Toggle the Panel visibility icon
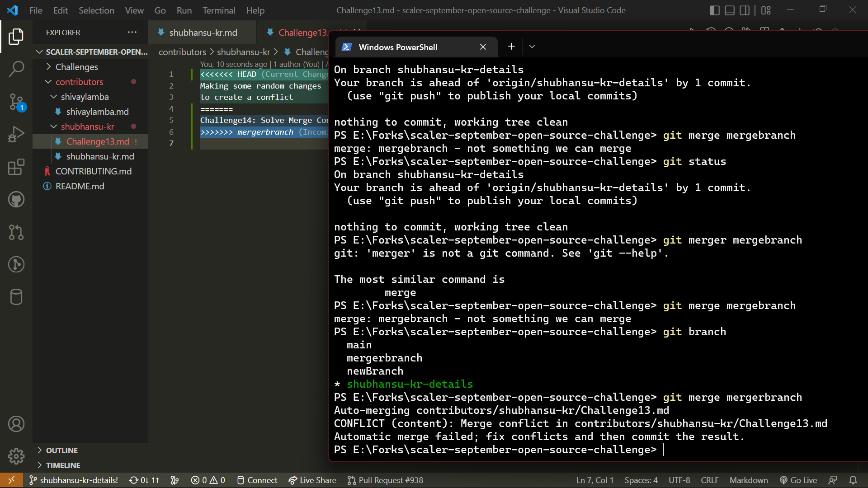 tap(729, 10)
